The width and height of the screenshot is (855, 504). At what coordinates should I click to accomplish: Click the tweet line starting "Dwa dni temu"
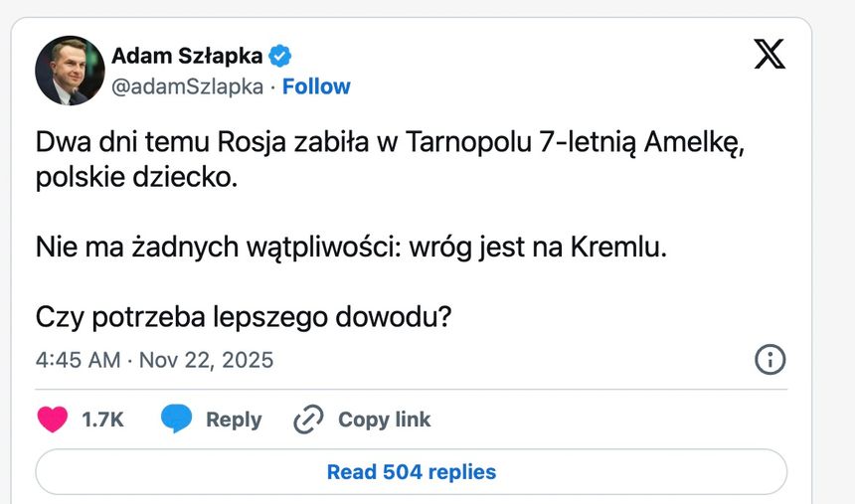click(390, 141)
